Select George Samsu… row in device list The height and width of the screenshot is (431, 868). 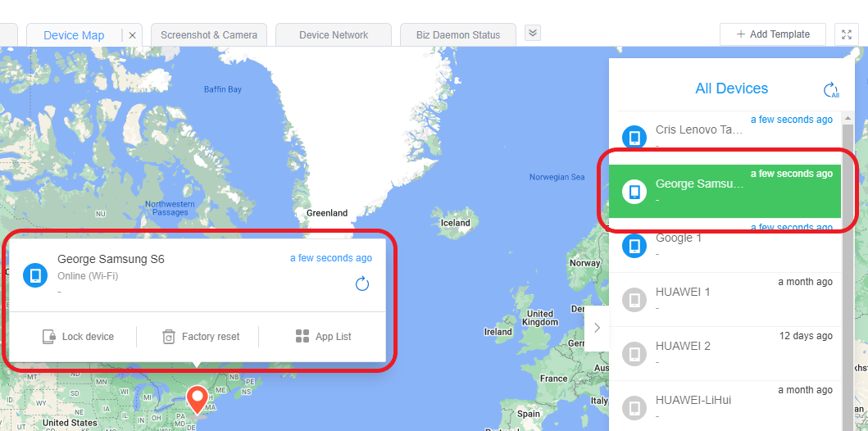tap(725, 191)
